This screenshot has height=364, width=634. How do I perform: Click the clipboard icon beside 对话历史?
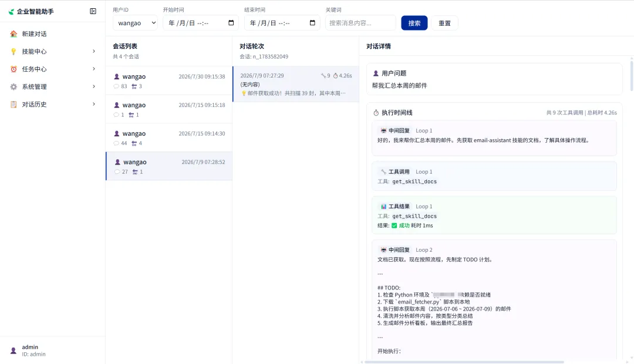pos(14,105)
